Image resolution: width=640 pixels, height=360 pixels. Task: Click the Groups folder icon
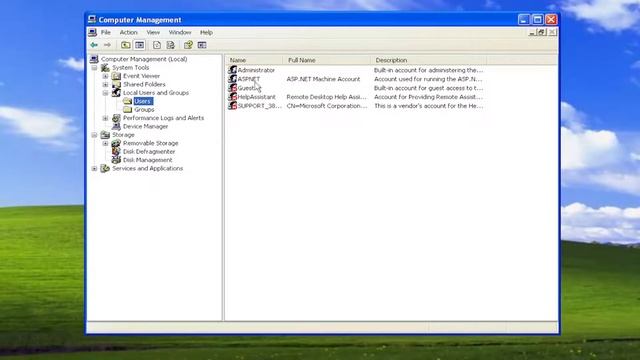(x=127, y=109)
